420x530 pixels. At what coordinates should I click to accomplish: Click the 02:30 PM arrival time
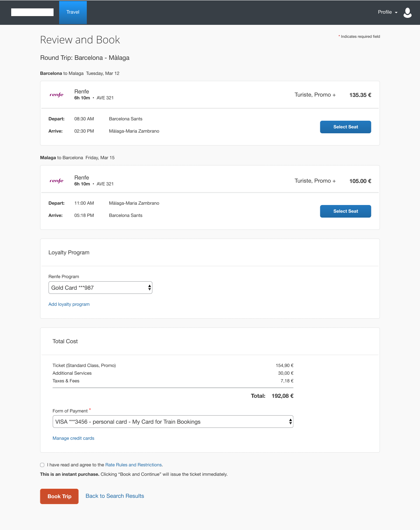tap(84, 131)
